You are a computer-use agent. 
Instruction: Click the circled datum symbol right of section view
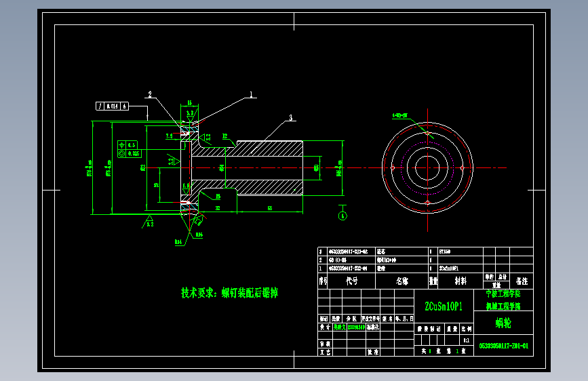[x=342, y=216]
